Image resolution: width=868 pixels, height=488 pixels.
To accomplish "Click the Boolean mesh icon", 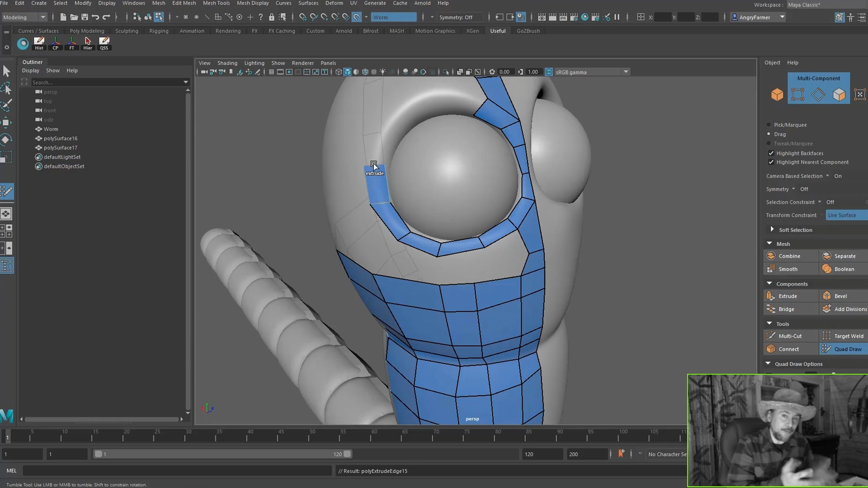I will click(x=826, y=269).
